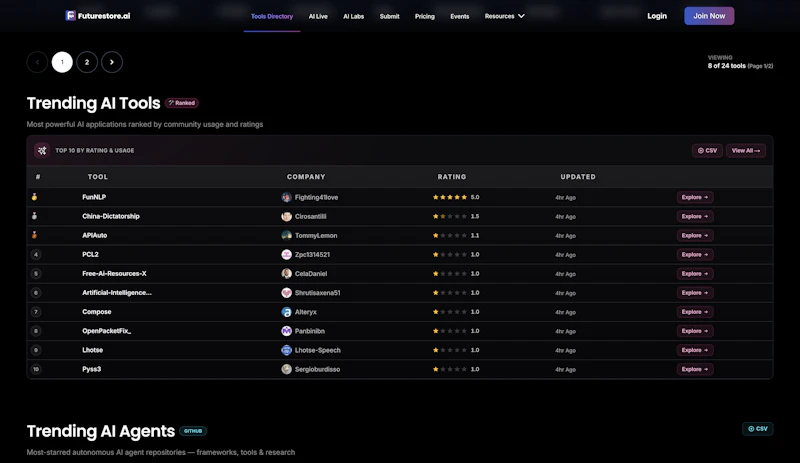Download Trending AI Agents CSV
This screenshot has width=800, height=463.
pyautogui.click(x=758, y=429)
